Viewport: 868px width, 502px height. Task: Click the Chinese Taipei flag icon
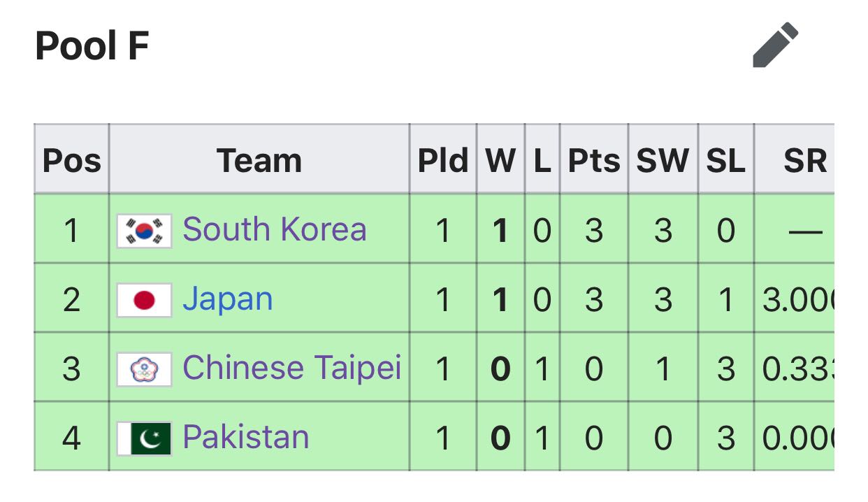pos(144,369)
